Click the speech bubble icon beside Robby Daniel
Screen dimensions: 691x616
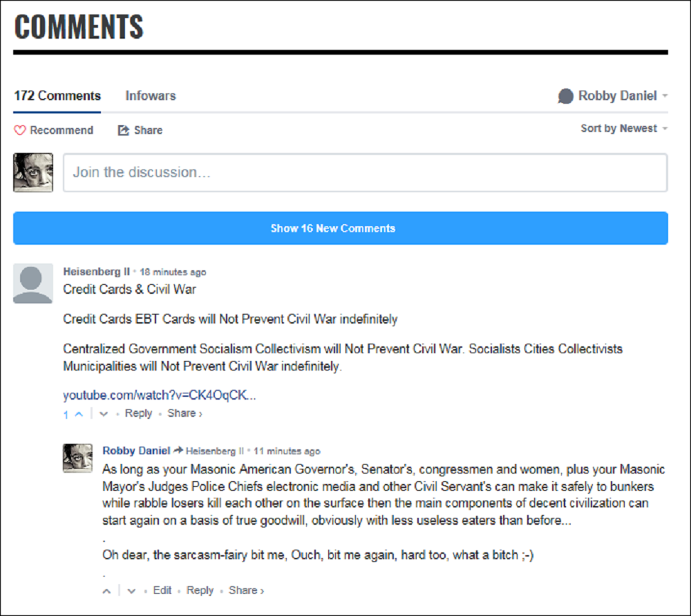pyautogui.click(x=566, y=96)
